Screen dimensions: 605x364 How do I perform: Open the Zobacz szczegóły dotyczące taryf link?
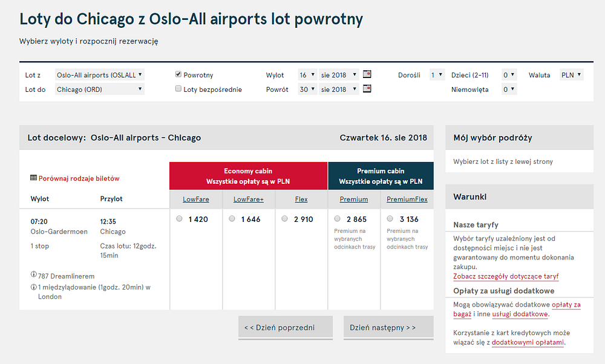click(506, 276)
